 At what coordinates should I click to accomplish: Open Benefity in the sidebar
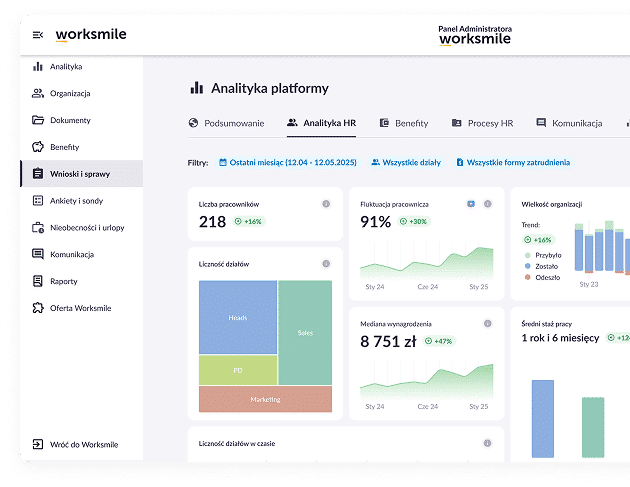click(x=64, y=147)
